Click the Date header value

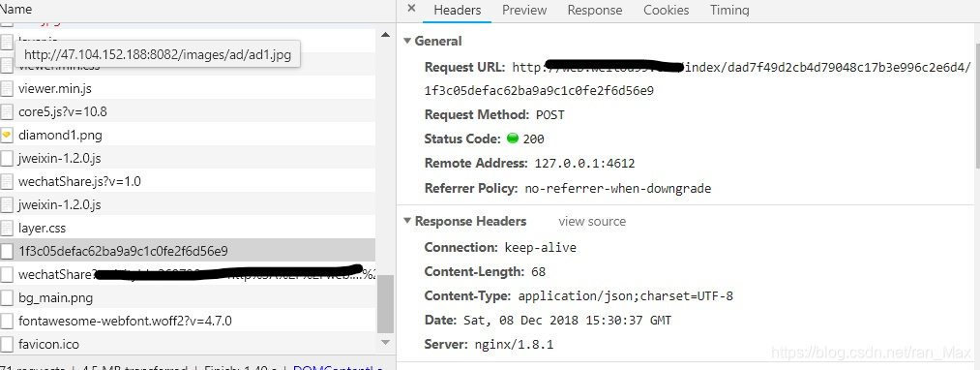pos(567,321)
